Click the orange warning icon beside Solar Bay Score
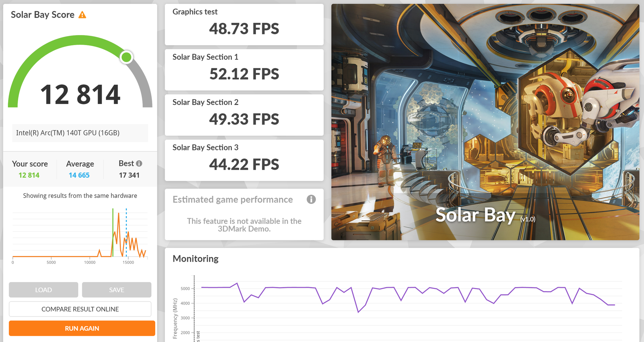644x342 pixels. tap(82, 15)
